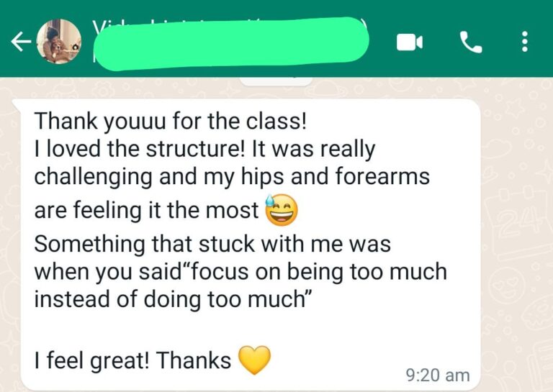
Task: Tap the redacted contact name header
Action: click(231, 42)
